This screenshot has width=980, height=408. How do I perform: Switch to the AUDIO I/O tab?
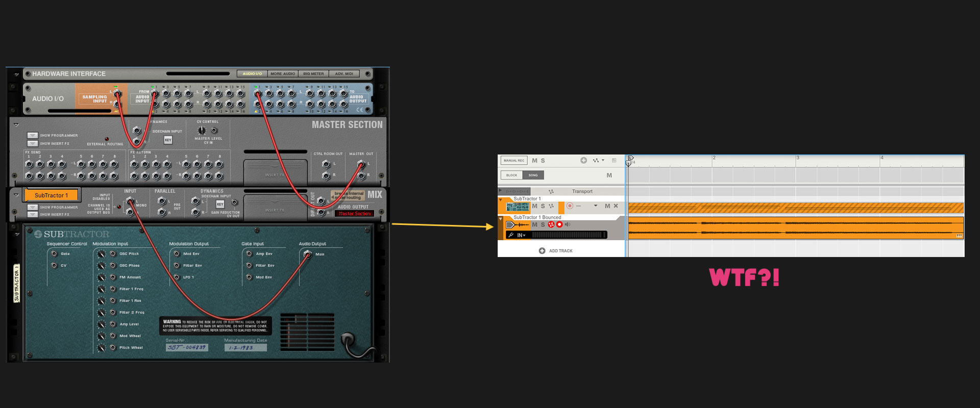(252, 73)
